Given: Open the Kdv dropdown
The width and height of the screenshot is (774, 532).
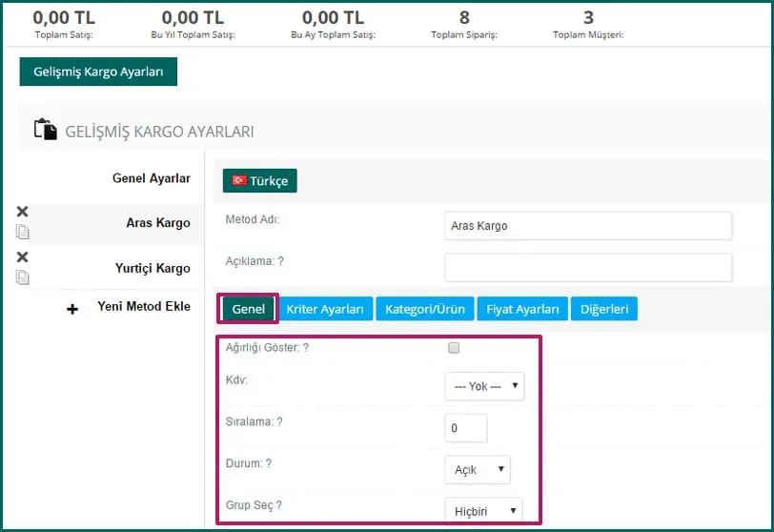Looking at the screenshot, I should (484, 386).
